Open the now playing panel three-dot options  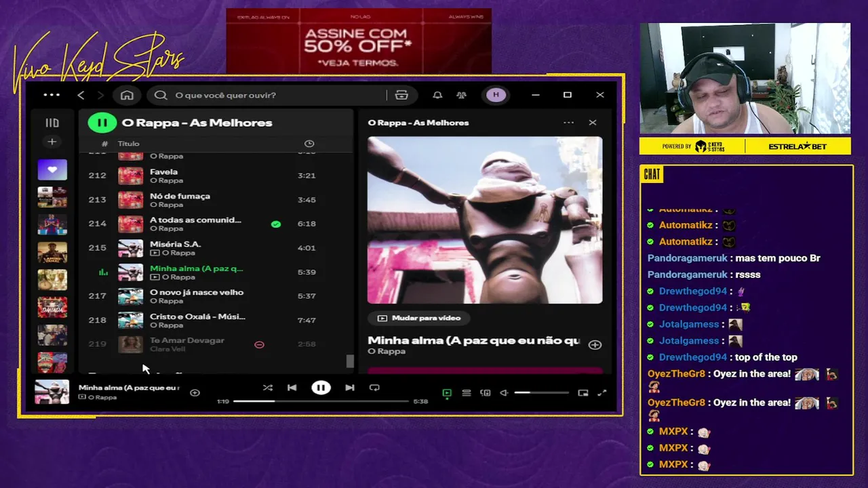click(x=568, y=123)
